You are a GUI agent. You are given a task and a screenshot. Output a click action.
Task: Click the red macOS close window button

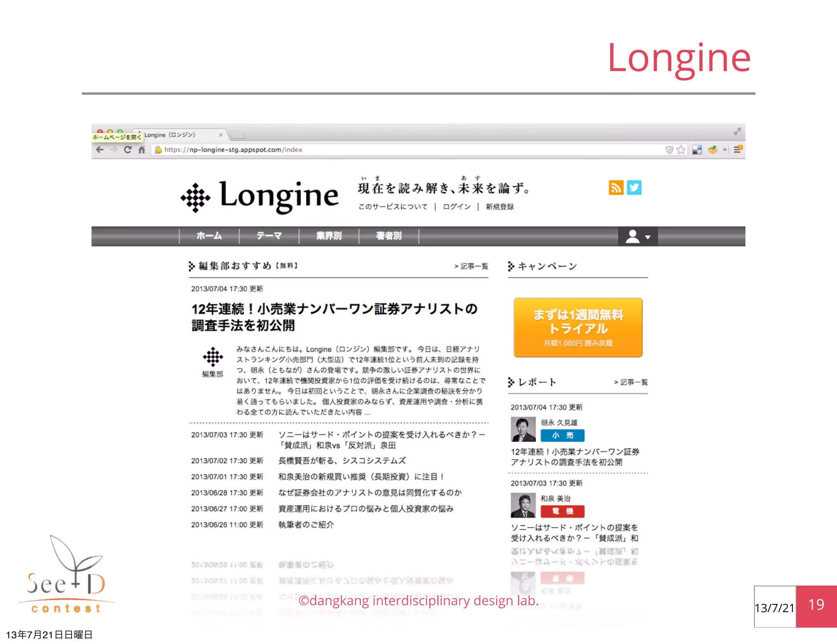pyautogui.click(x=100, y=132)
